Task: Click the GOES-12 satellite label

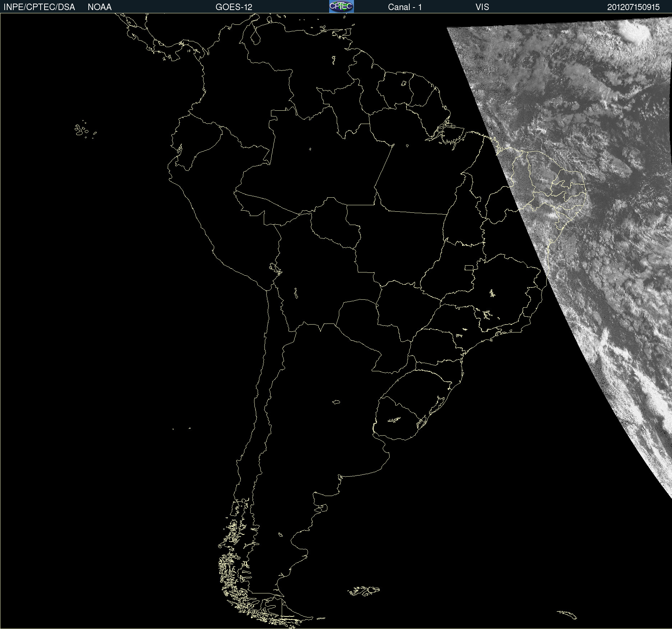Action: pos(234,7)
